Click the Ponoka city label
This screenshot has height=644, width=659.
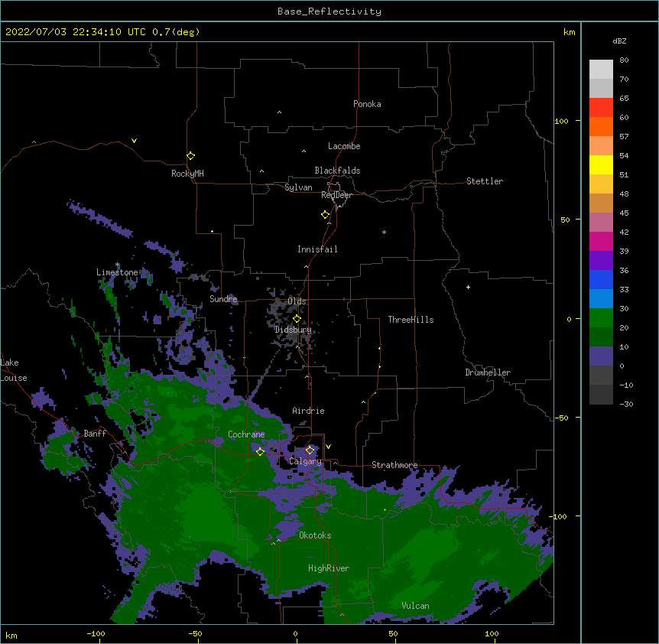(x=367, y=104)
